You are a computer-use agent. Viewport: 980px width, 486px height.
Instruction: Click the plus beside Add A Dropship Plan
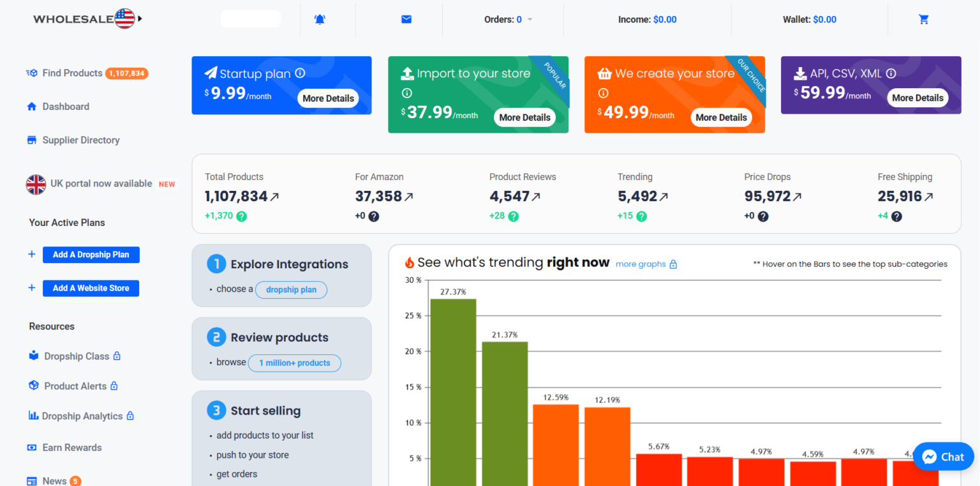pyautogui.click(x=32, y=254)
